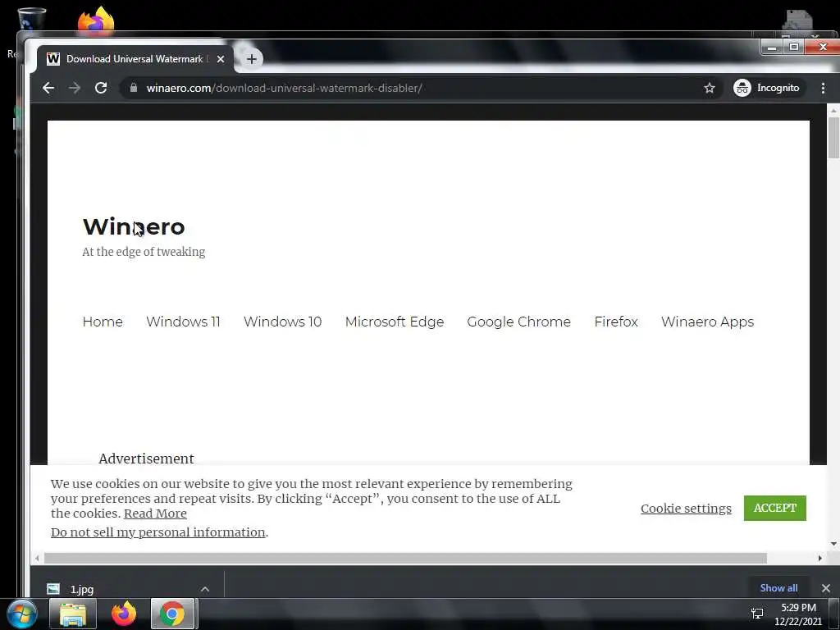The image size is (840, 630).
Task: Select the Download Universal Watermark tab
Action: (135, 59)
